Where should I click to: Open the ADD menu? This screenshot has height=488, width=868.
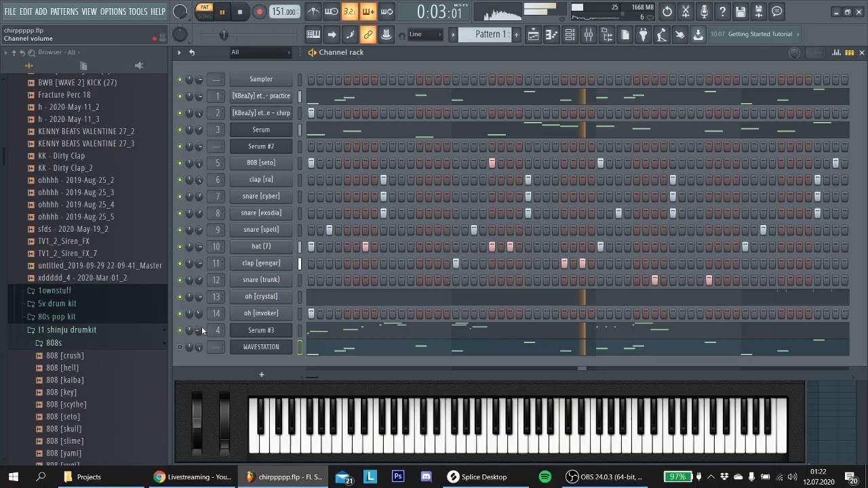coord(41,12)
